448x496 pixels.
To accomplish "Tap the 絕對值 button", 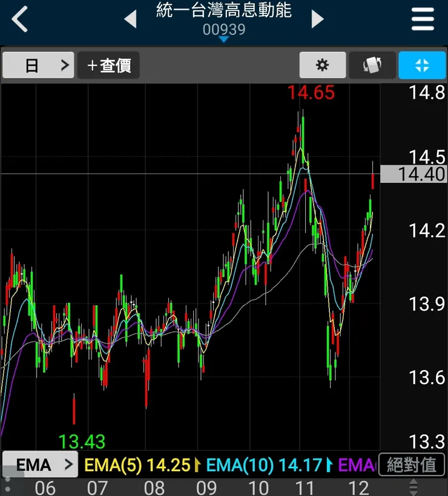I will click(x=412, y=465).
